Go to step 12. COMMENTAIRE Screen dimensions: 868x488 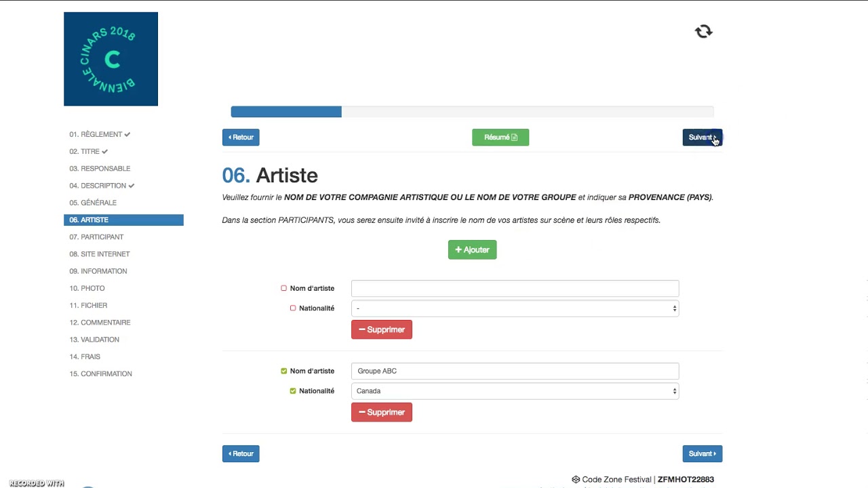(100, 322)
